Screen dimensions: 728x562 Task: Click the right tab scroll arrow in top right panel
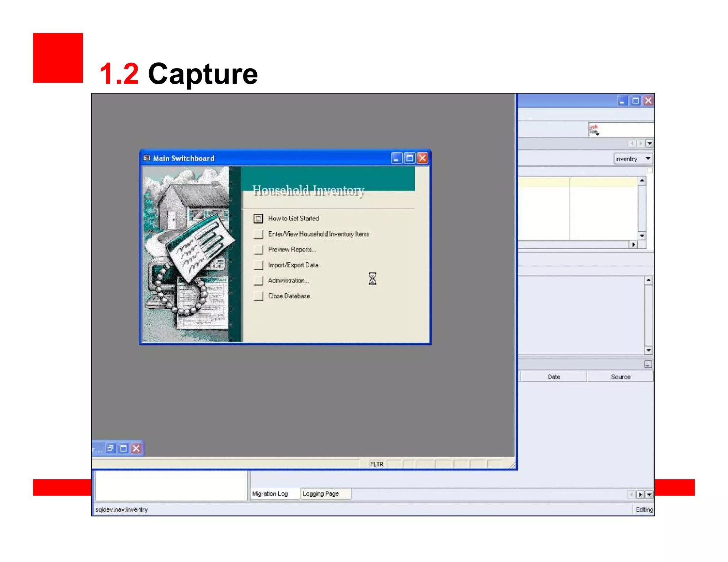pyautogui.click(x=641, y=144)
